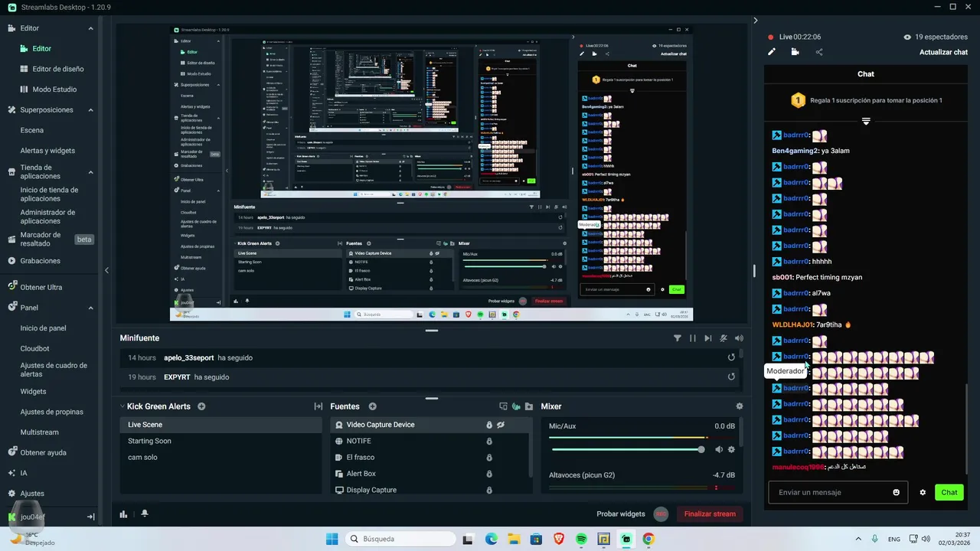The height and width of the screenshot is (551, 980).
Task: Click the green Chat send button
Action: (949, 492)
